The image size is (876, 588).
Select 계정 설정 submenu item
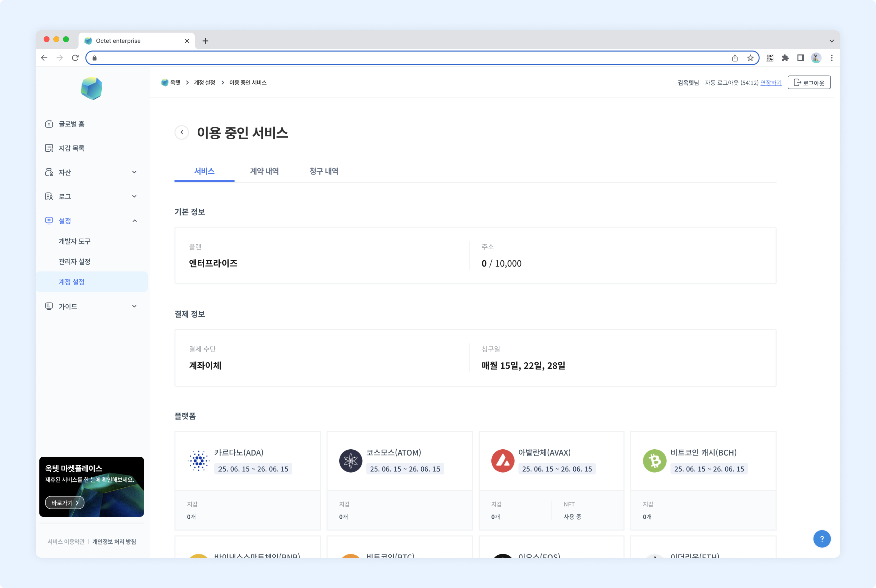tap(92, 282)
